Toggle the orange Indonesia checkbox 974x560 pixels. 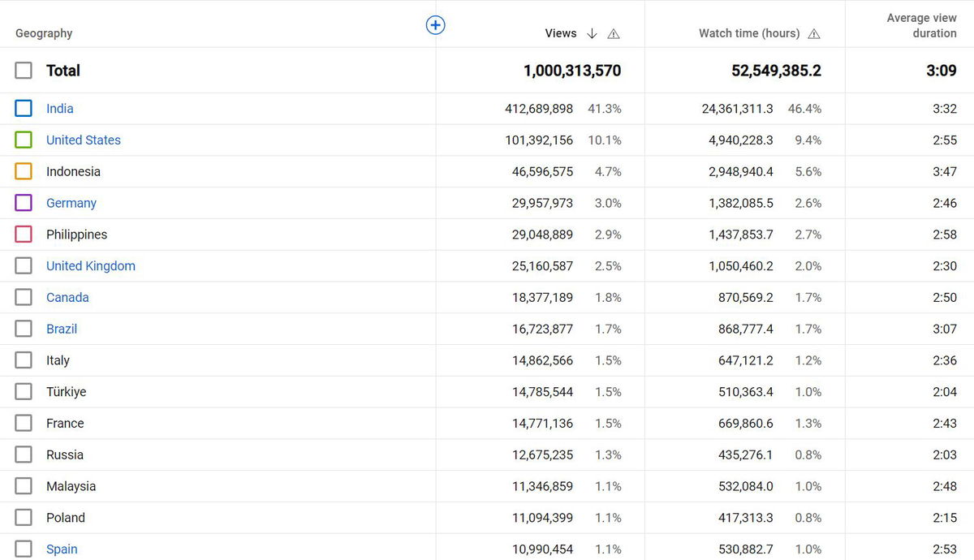click(24, 171)
